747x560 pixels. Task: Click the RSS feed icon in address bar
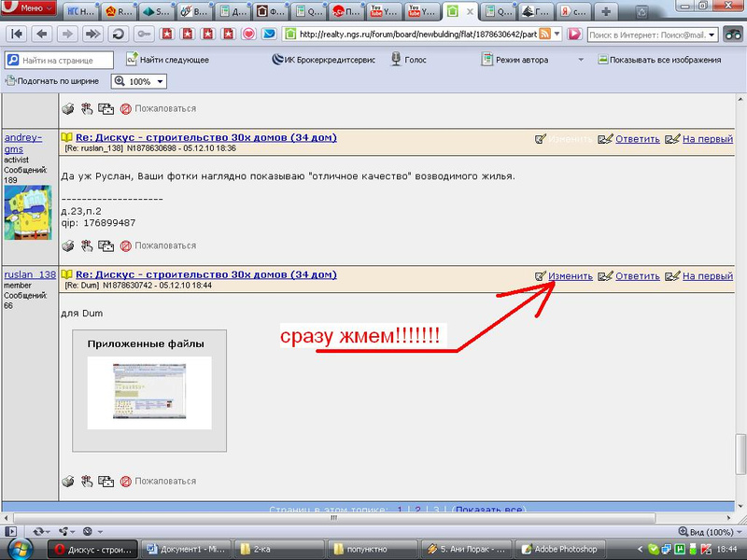[544, 34]
